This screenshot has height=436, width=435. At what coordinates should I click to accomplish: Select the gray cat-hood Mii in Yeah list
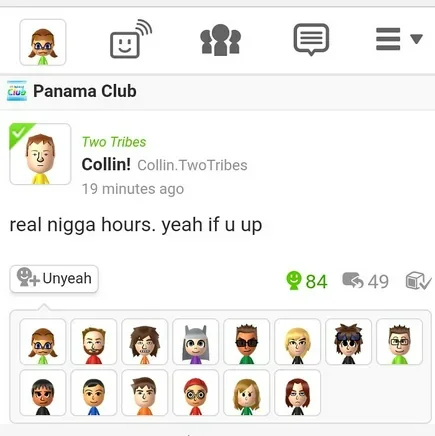196,342
